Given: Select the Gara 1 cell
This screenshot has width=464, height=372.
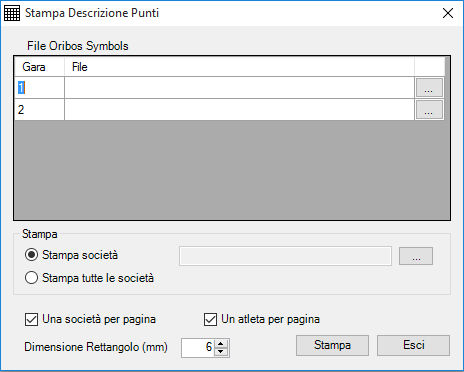Looking at the screenshot, I should (39, 88).
